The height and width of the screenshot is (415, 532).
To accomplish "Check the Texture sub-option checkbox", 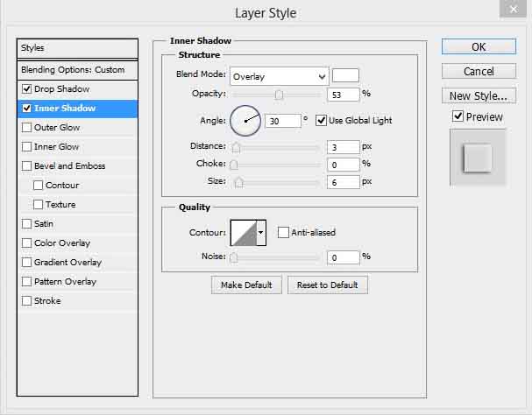I will [38, 205].
